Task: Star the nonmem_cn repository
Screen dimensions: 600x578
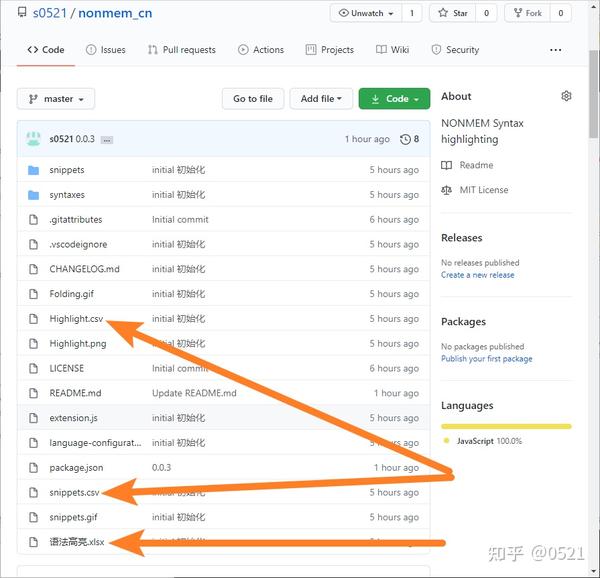Action: pos(452,13)
